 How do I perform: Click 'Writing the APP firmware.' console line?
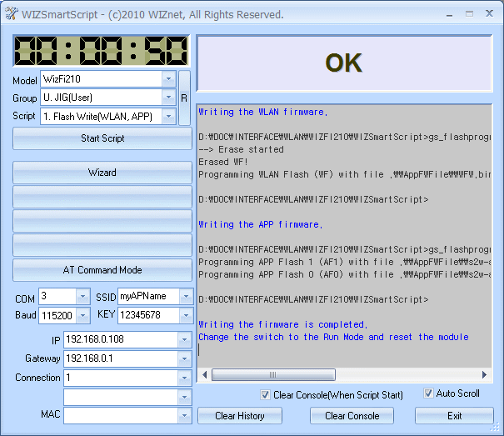[261, 224]
